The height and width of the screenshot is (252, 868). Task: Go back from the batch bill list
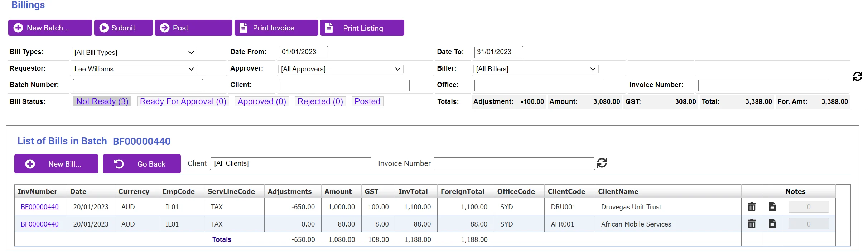pyautogui.click(x=142, y=164)
